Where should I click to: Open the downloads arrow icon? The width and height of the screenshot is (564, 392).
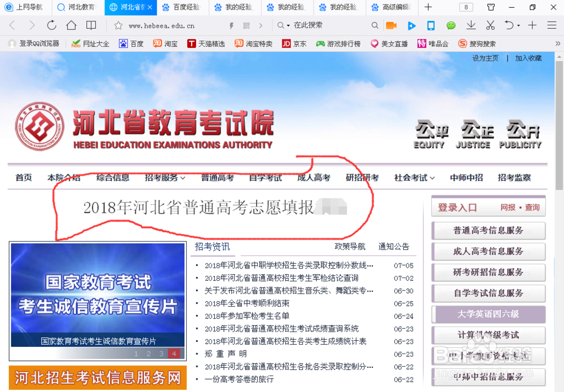pos(470,25)
